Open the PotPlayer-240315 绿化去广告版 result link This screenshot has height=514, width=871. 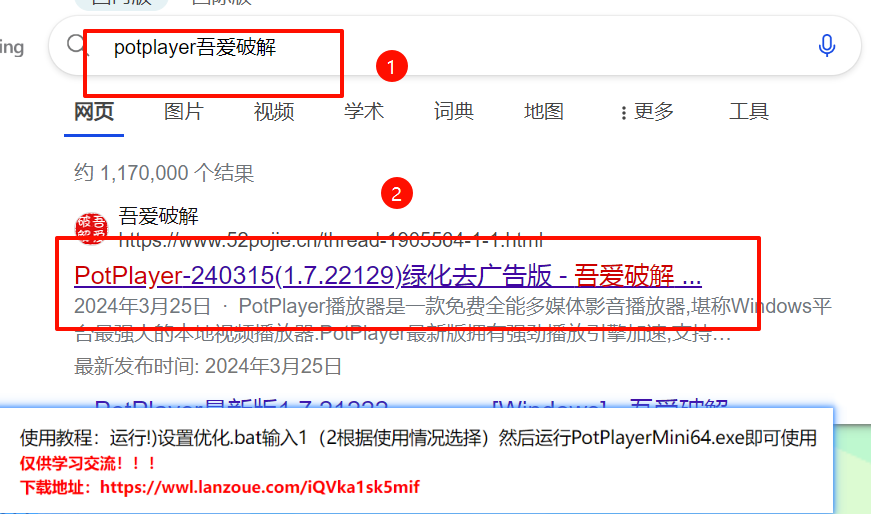[388, 276]
